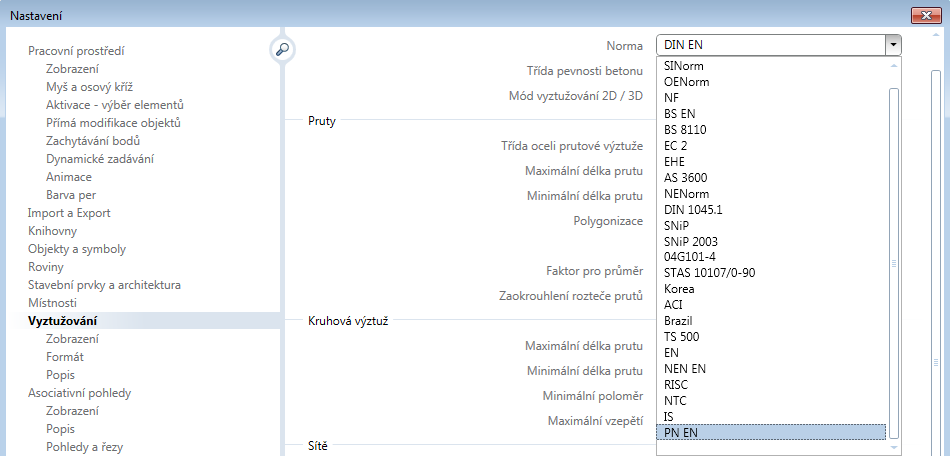This screenshot has width=950, height=456.
Task: Select Asociativní pohledy in the sidebar
Action: tap(79, 393)
